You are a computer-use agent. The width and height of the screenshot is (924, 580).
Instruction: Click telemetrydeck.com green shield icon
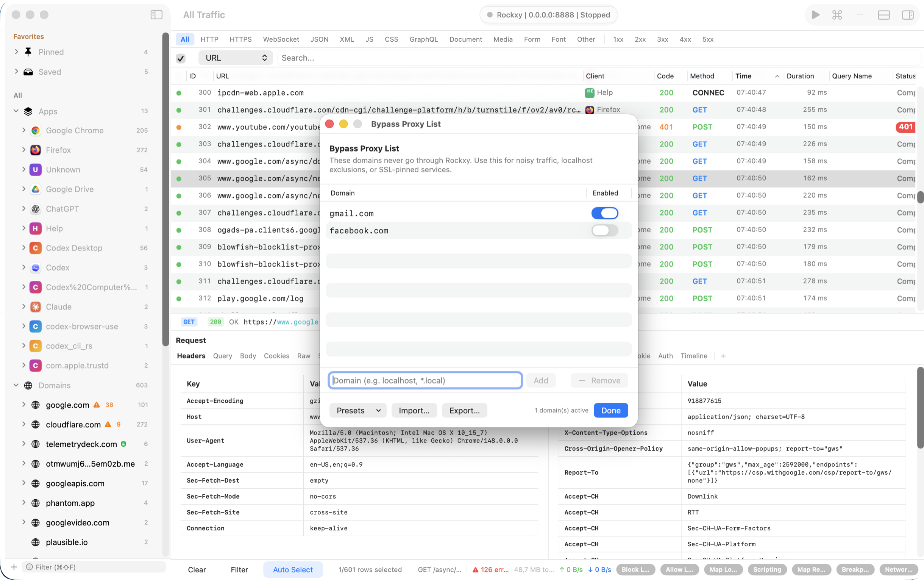123,444
